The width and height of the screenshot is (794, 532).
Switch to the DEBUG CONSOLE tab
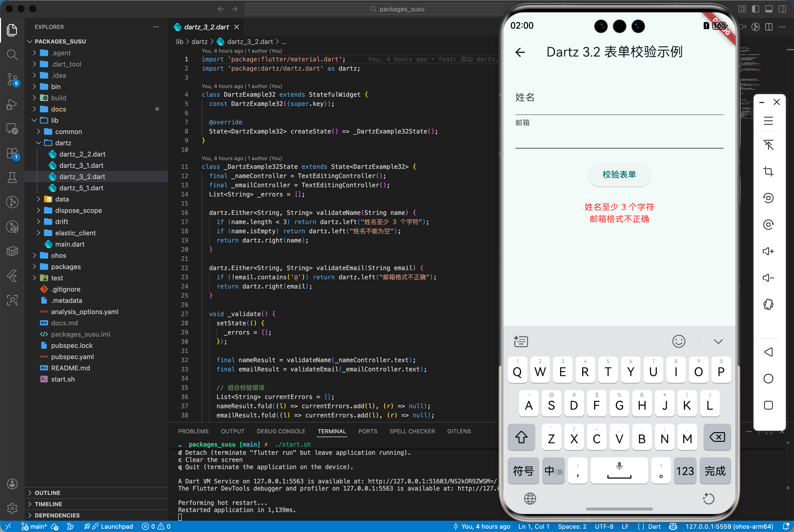pyautogui.click(x=281, y=431)
